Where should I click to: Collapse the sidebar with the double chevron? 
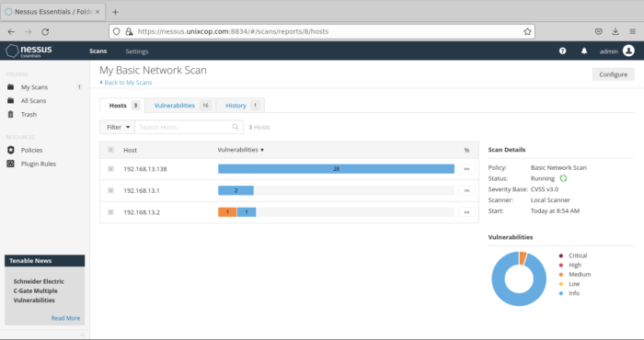pos(83,334)
